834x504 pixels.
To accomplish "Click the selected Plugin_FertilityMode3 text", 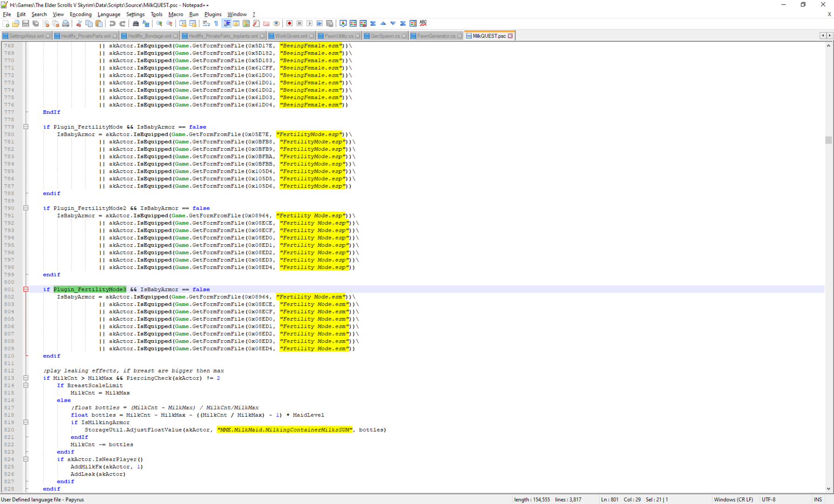I will pyautogui.click(x=90, y=289).
